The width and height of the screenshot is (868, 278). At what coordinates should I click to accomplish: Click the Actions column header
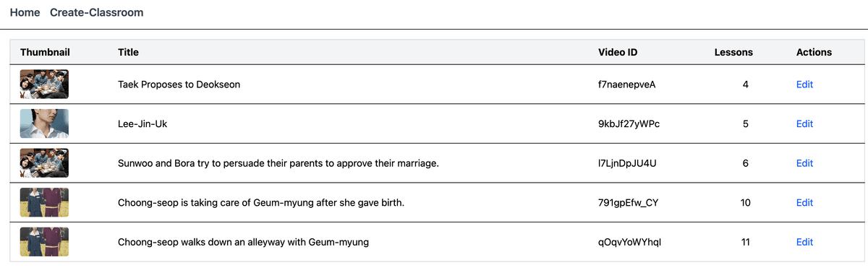(814, 52)
